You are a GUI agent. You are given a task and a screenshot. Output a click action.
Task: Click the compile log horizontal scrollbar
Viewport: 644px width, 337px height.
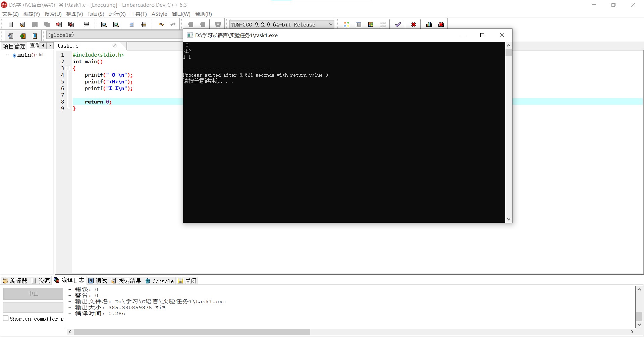[x=192, y=332]
